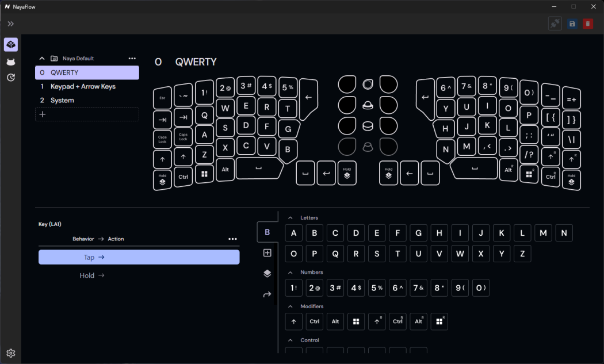Add a new layer with the plus button
Viewport: 604px width, 364px height.
[x=43, y=114]
